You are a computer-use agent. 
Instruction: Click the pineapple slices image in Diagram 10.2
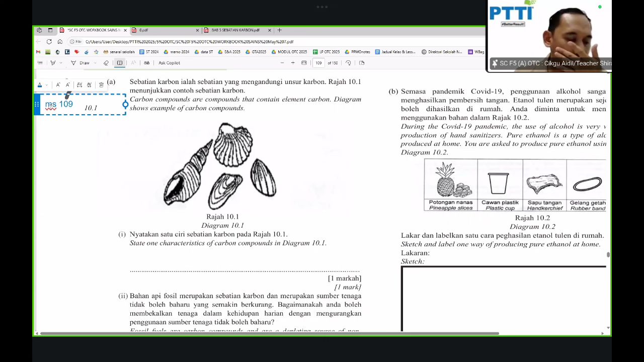454,180
